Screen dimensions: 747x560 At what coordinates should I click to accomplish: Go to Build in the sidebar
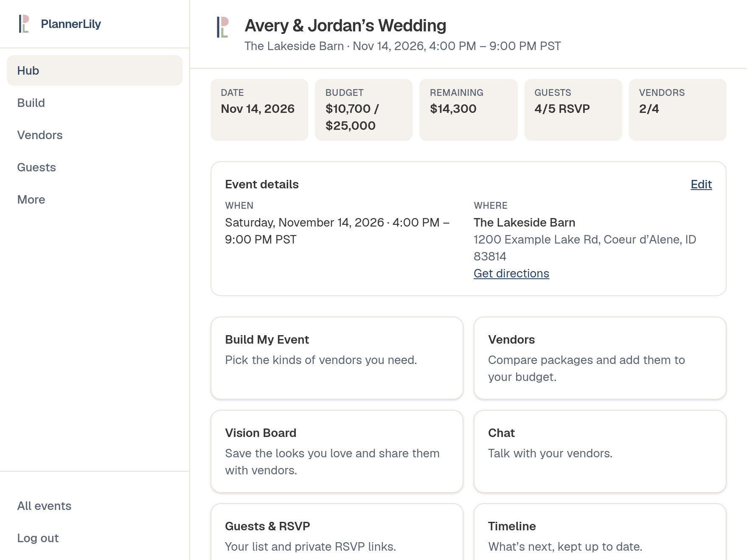click(95, 103)
